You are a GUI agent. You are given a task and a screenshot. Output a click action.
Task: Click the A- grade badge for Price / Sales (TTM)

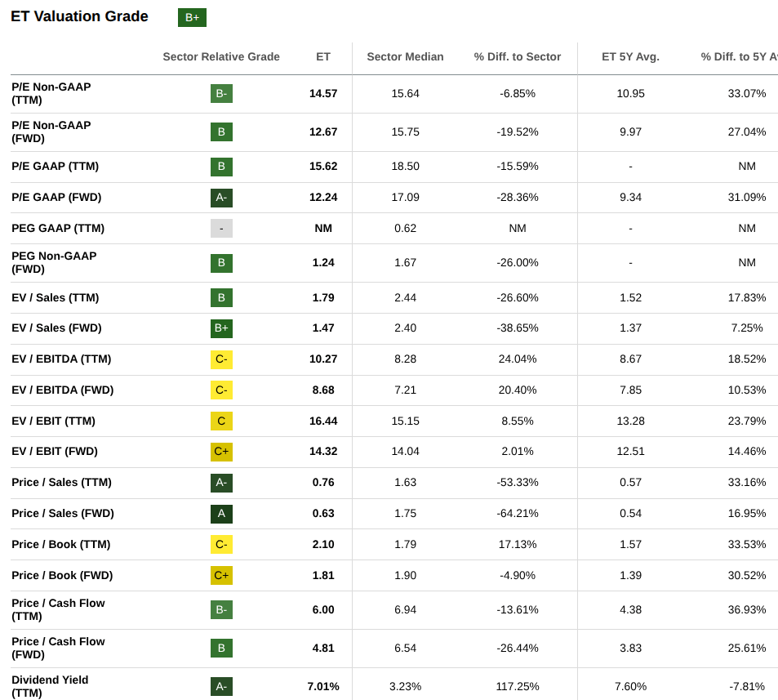(x=221, y=483)
